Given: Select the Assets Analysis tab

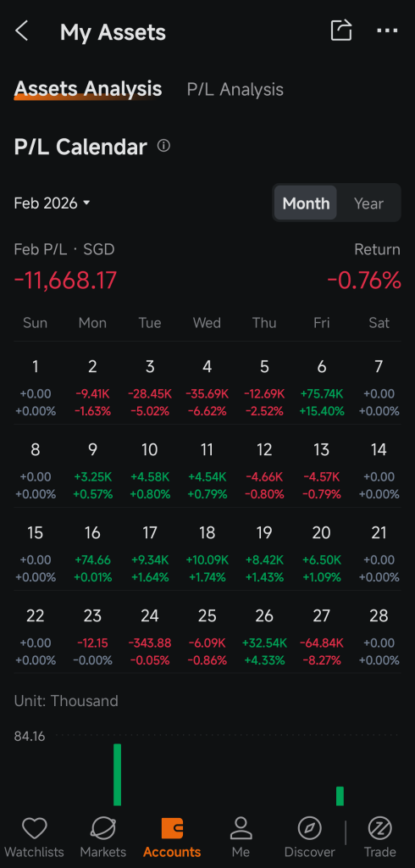Looking at the screenshot, I should coord(88,88).
